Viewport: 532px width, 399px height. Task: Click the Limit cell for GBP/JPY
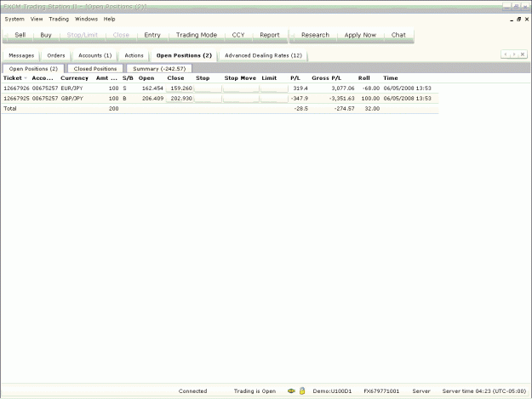click(x=274, y=99)
